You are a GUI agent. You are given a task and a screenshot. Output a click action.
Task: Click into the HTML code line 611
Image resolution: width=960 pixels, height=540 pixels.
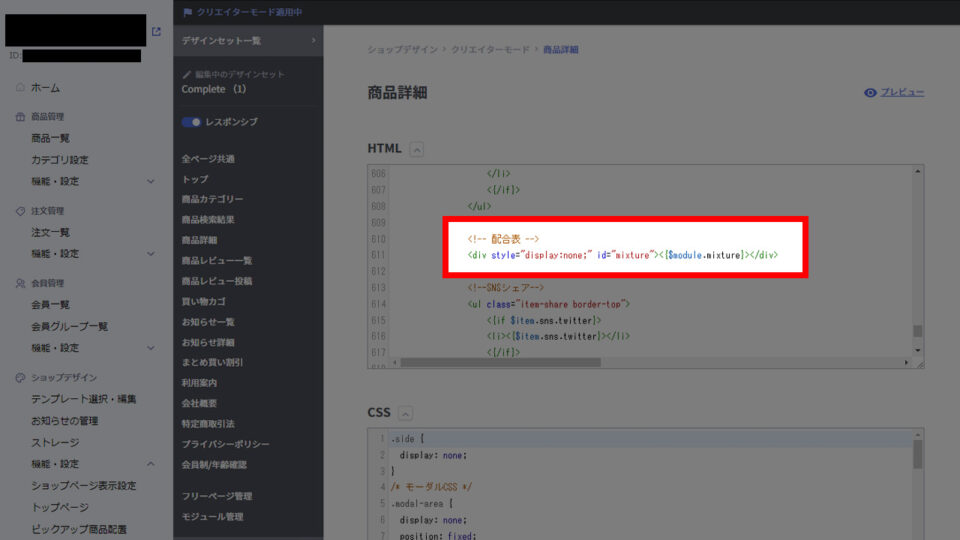pyautogui.click(x=620, y=255)
